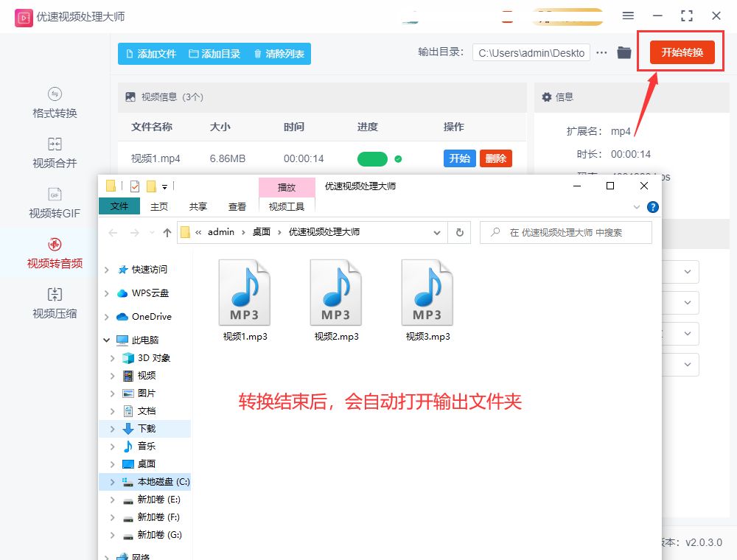Click 开始 for 视频1.mp4 row
The height and width of the screenshot is (560, 737).
coord(460,158)
